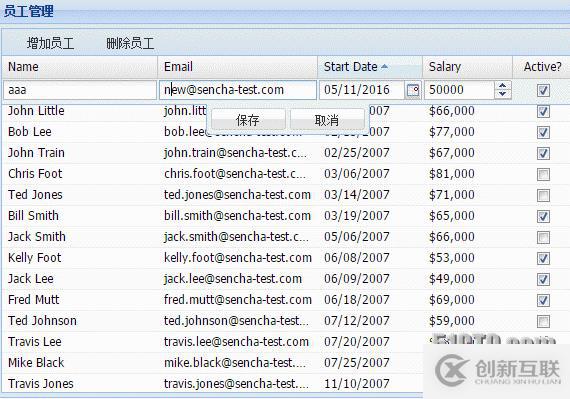The height and width of the screenshot is (399, 570).
Task: Open the Start Date calendar picker
Action: point(413,90)
